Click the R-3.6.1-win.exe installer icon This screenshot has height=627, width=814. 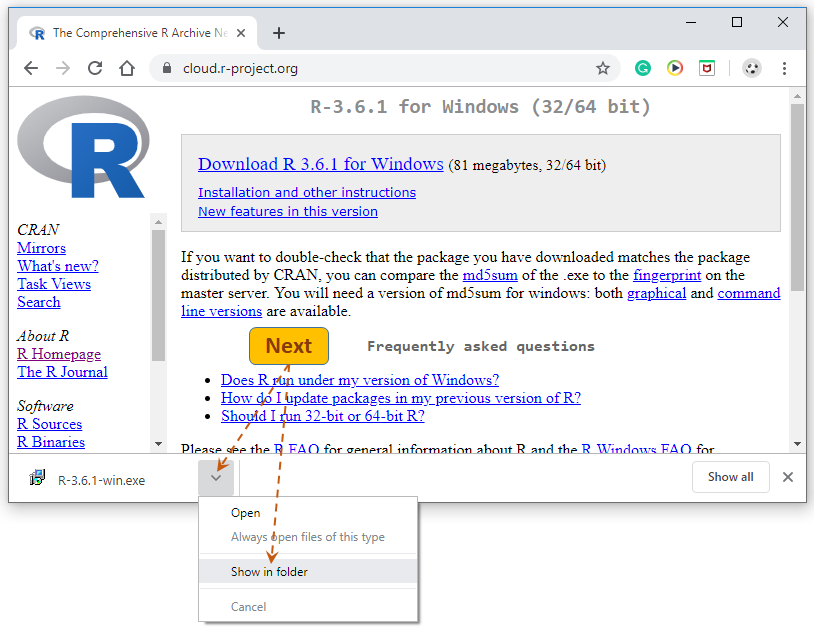(37, 477)
